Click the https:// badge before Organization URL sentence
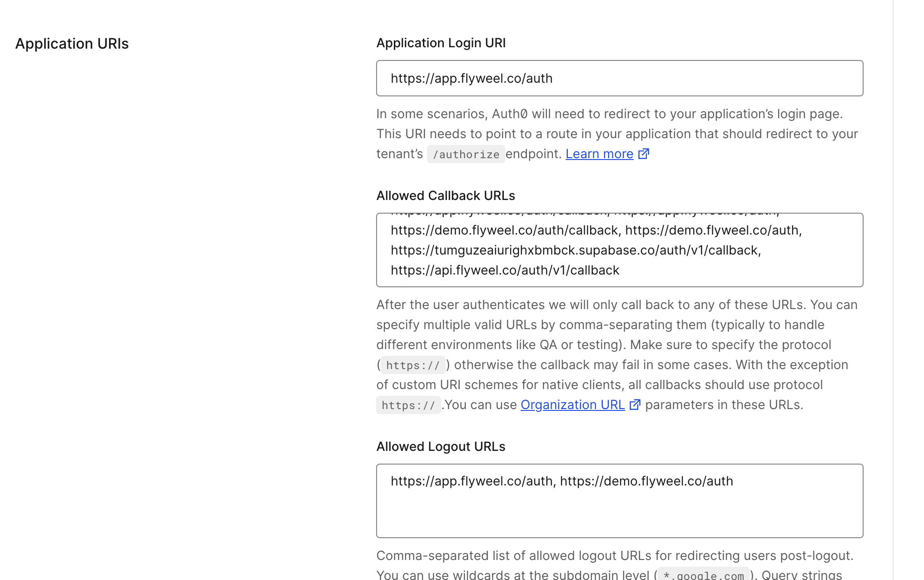Image resolution: width=924 pixels, height=580 pixels. pos(408,405)
